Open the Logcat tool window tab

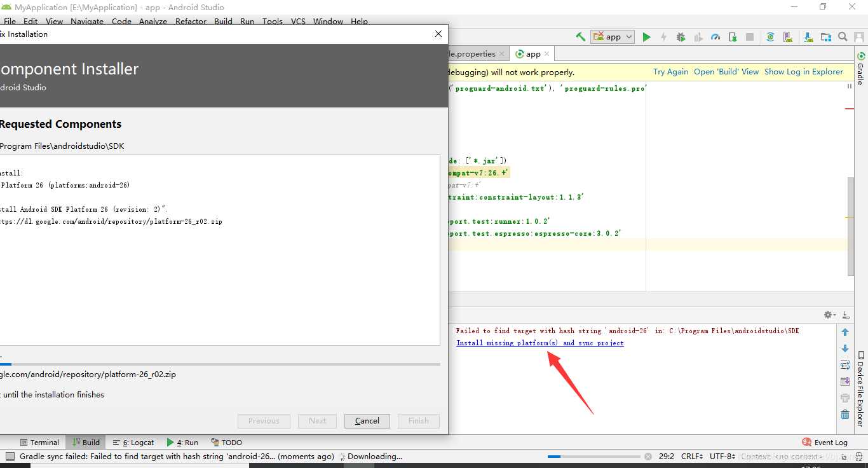pyautogui.click(x=133, y=442)
